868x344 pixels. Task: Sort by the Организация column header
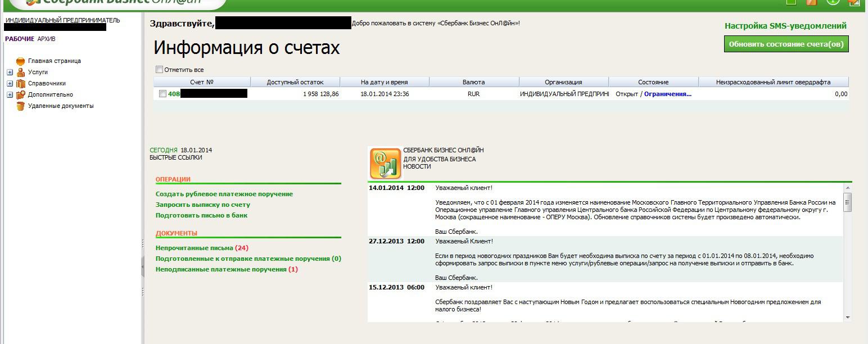pyautogui.click(x=564, y=82)
